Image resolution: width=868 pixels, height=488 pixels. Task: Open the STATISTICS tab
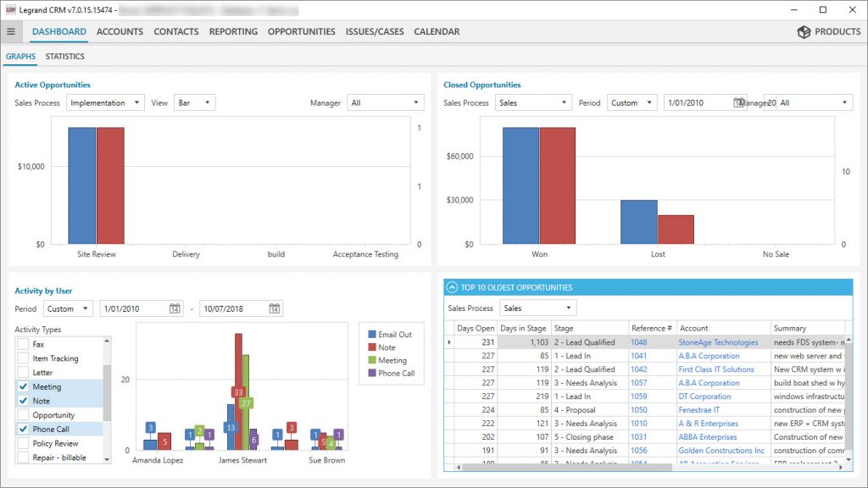pyautogui.click(x=64, y=56)
